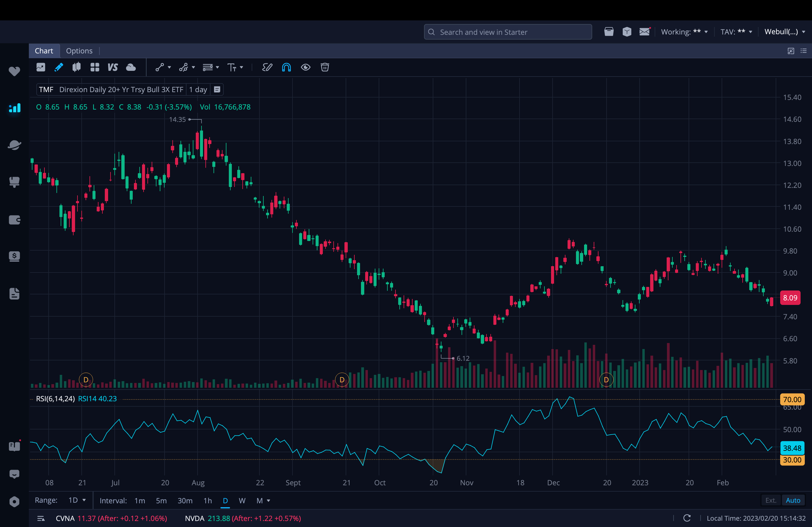Screen dimensions: 812x527
Task: Click the 1 day timeframe label
Action: (x=198, y=89)
